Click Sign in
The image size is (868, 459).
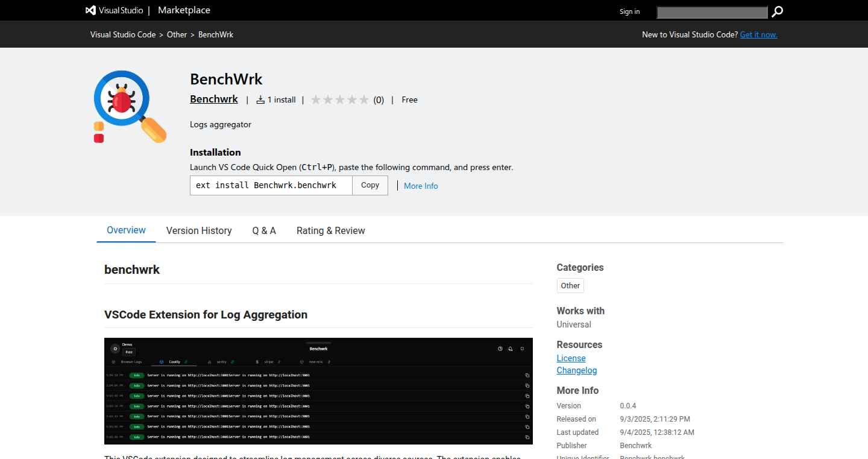[x=629, y=11]
